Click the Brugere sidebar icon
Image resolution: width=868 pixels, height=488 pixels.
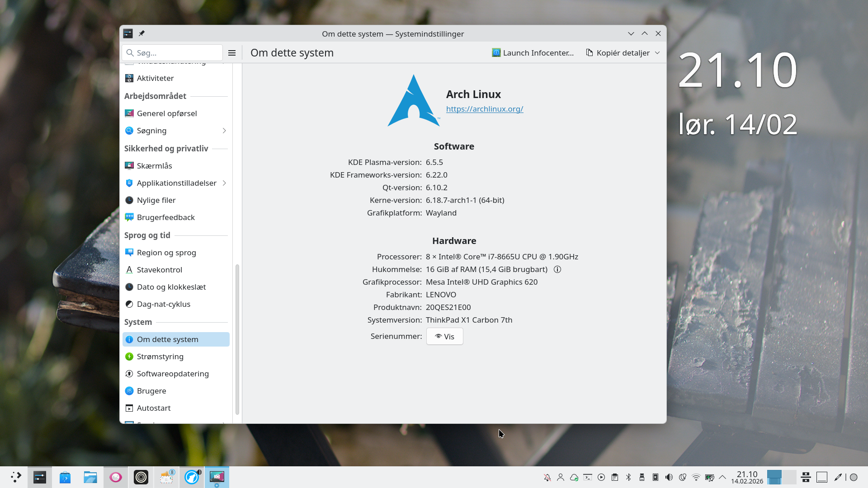point(129,391)
